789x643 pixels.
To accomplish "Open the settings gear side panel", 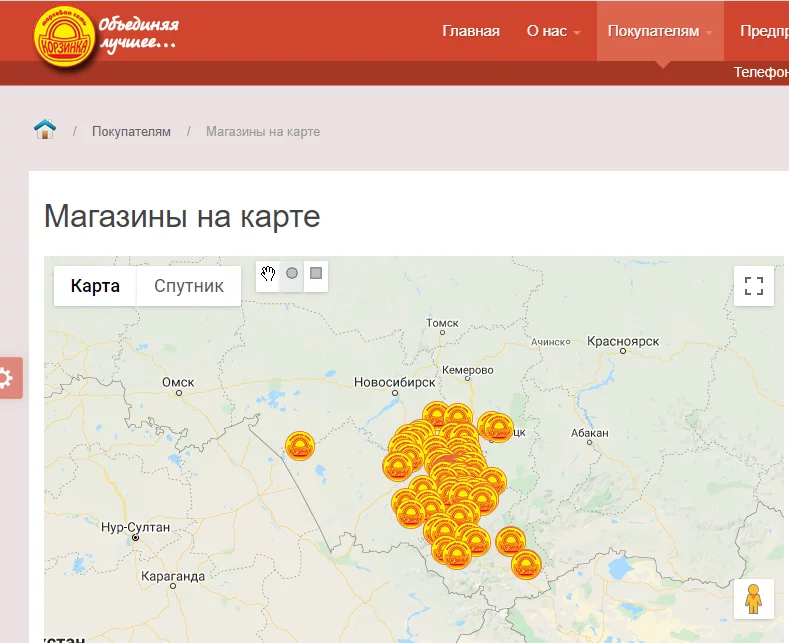I will pyautogui.click(x=10, y=378).
